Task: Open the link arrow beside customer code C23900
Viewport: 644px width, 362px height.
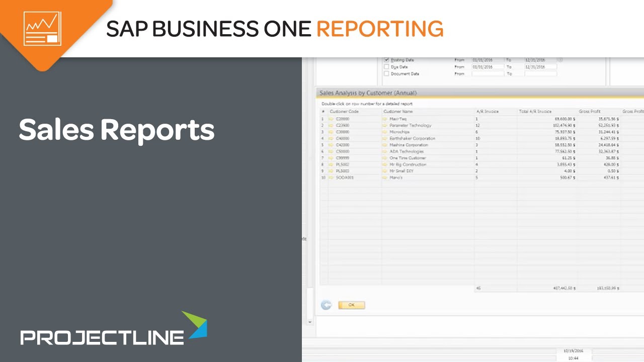Action: pos(331,126)
